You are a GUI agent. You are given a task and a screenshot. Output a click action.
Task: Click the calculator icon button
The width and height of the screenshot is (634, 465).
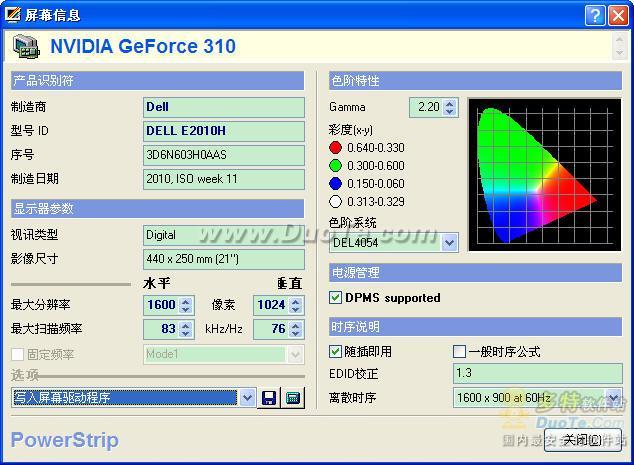click(293, 398)
